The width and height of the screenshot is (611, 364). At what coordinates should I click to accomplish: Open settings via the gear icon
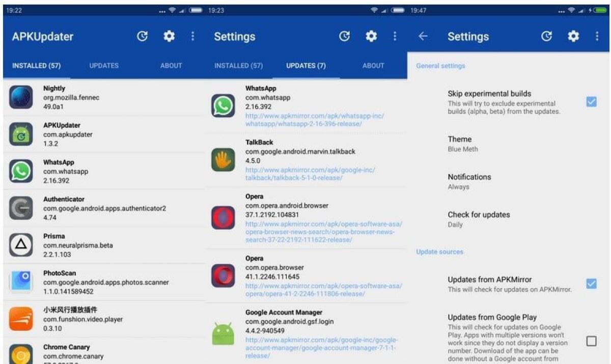tap(169, 36)
